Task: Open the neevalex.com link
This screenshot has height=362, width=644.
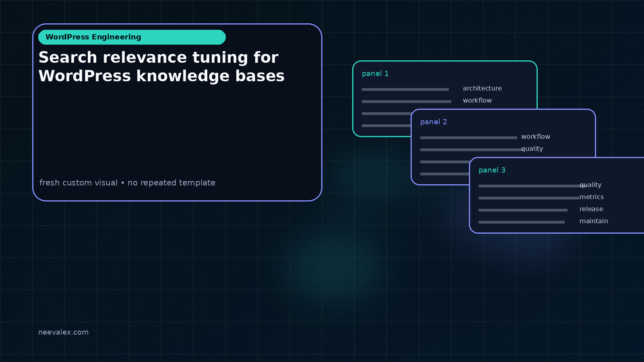Action: 63,332
